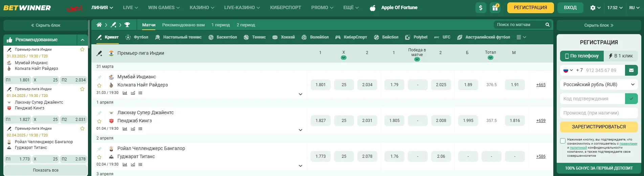The height and width of the screenshot is (176, 644).
Task: Star the 02.04.2025 recommended match
Action: pos(82,129)
